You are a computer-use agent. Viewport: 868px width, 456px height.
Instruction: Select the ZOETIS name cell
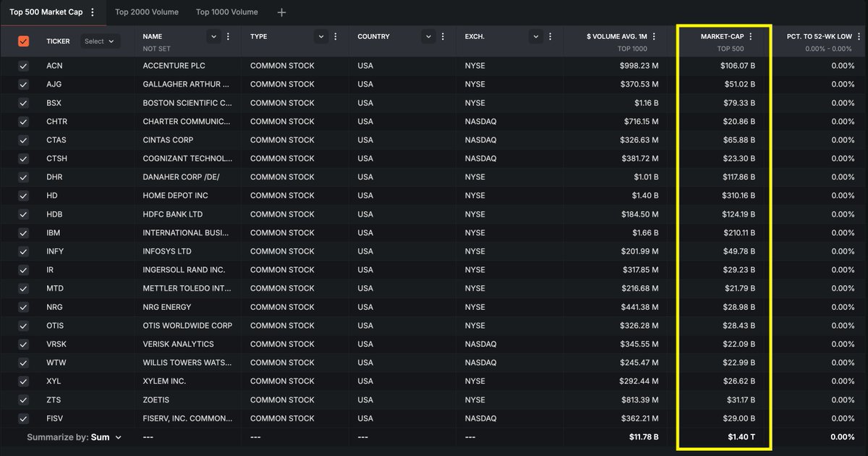157,400
